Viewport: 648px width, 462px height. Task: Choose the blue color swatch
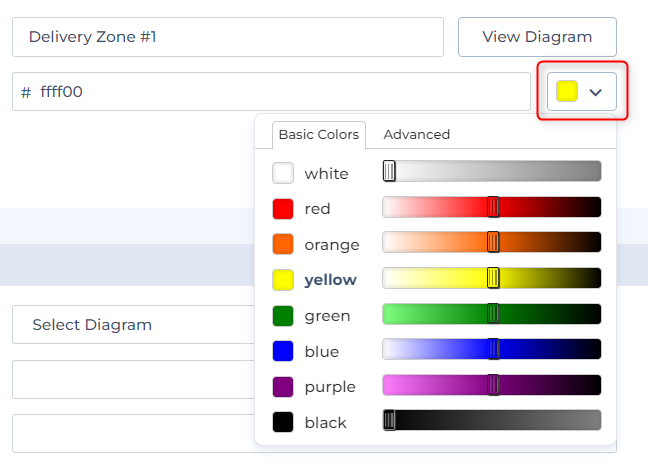click(x=283, y=351)
